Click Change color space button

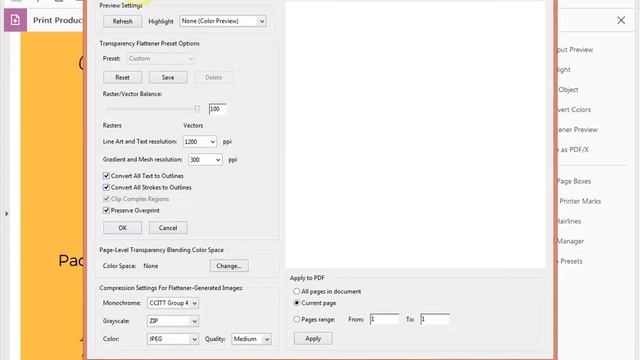(229, 266)
